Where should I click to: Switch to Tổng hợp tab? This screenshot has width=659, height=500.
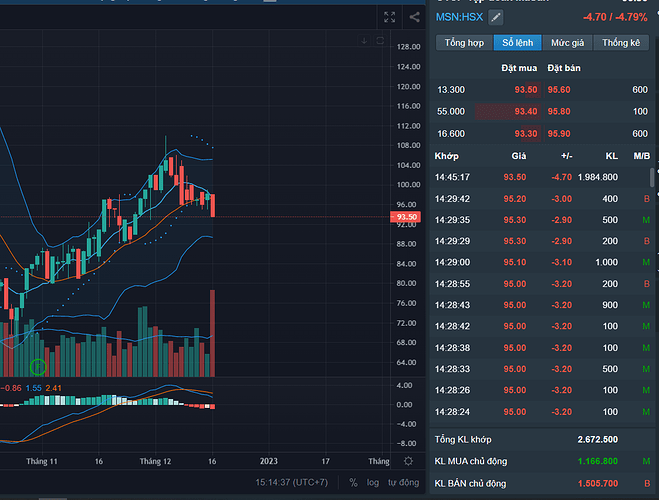pyautogui.click(x=464, y=43)
